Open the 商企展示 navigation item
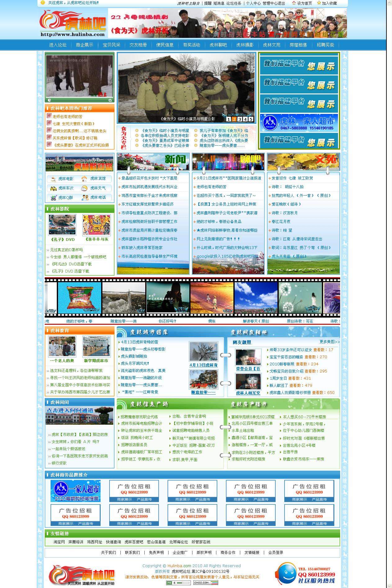 (x=84, y=45)
